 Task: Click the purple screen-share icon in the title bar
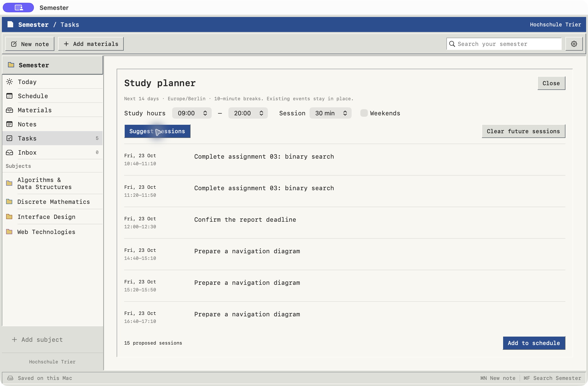click(18, 8)
